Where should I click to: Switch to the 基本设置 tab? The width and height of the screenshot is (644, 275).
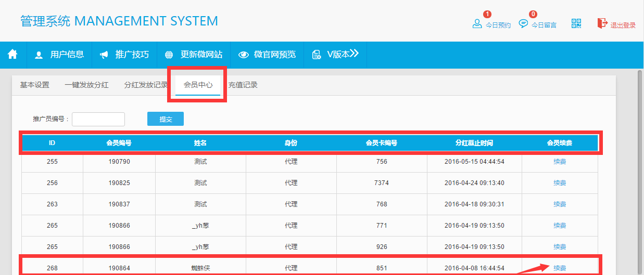[x=34, y=85]
